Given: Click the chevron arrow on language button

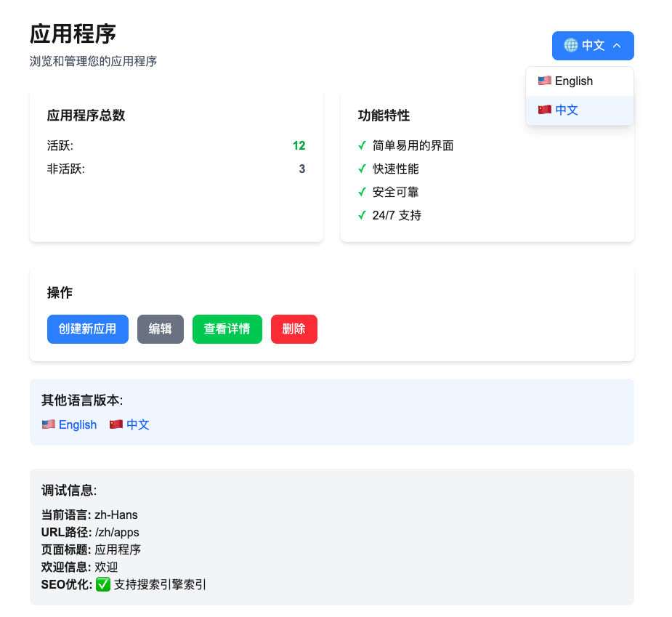Looking at the screenshot, I should 617,46.
